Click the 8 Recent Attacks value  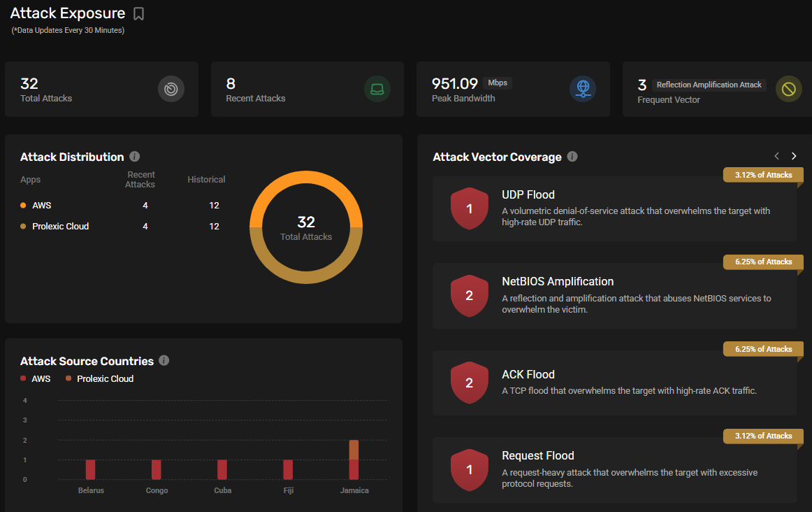(x=231, y=83)
